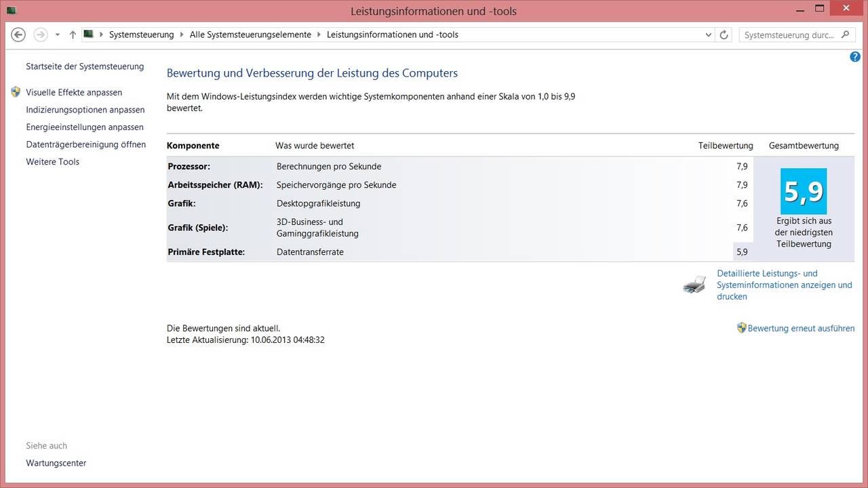This screenshot has height=488, width=868.
Task: Expand the root chevron before Systemsteuerung
Action: point(102,35)
